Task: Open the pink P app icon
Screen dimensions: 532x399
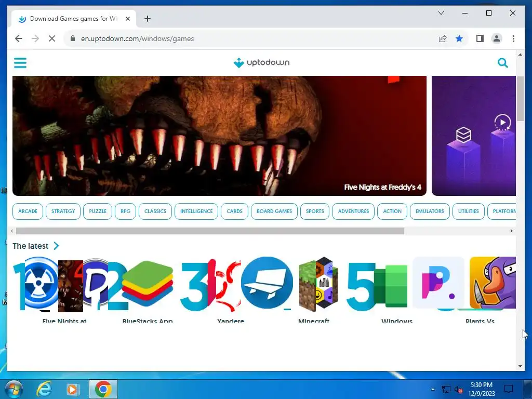Action: (x=438, y=283)
